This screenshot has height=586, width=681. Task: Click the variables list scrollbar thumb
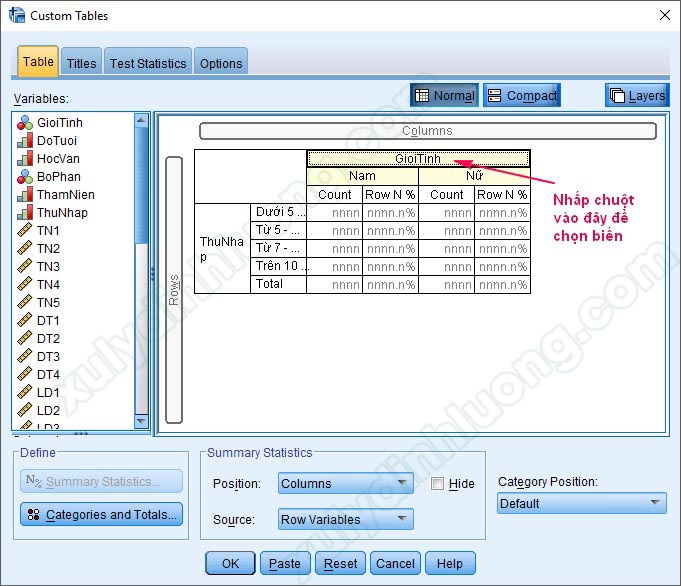[141, 185]
